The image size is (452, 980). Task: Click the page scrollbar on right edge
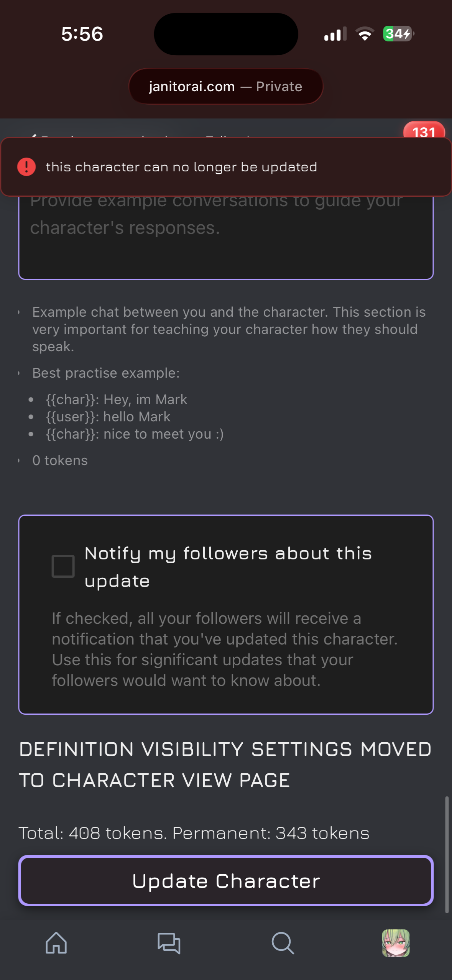447,855
